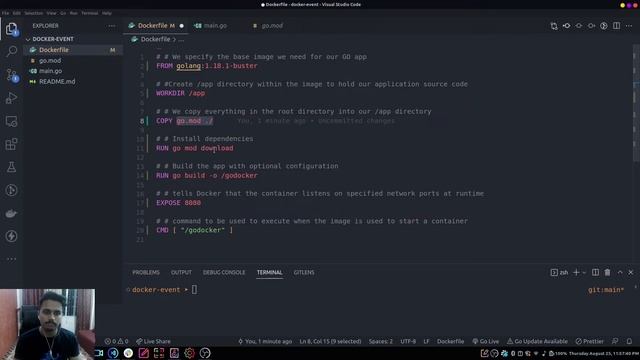This screenshot has height=360, width=640.
Task: Click GitLens blame You, 1 minute ago
Action: point(265,341)
